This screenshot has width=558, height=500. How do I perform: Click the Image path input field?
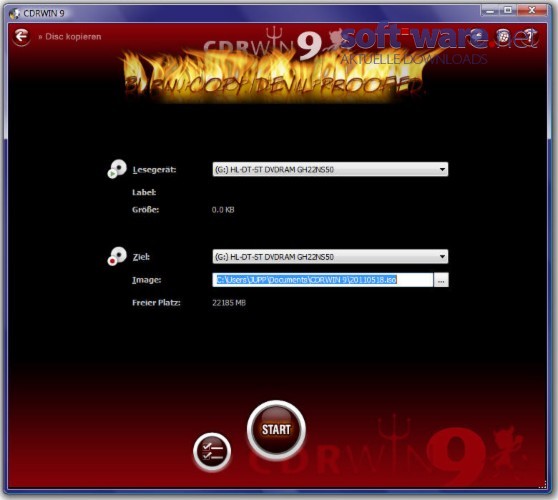(x=323, y=280)
